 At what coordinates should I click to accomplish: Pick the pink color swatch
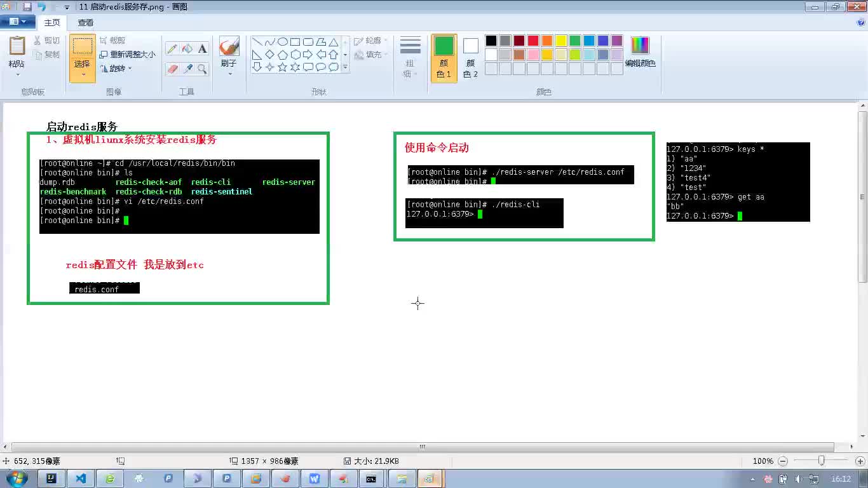[x=533, y=55]
